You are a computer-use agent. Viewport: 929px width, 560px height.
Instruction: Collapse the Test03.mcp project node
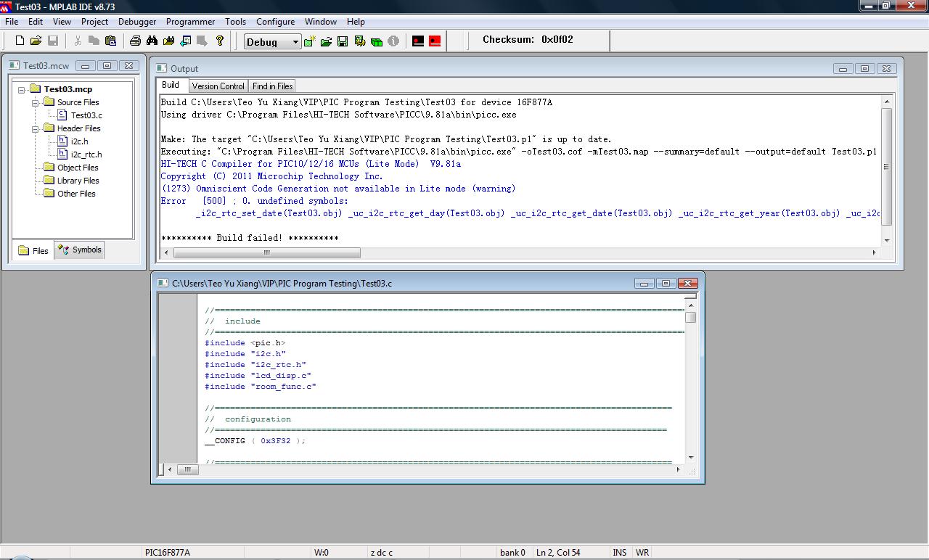click(22, 90)
